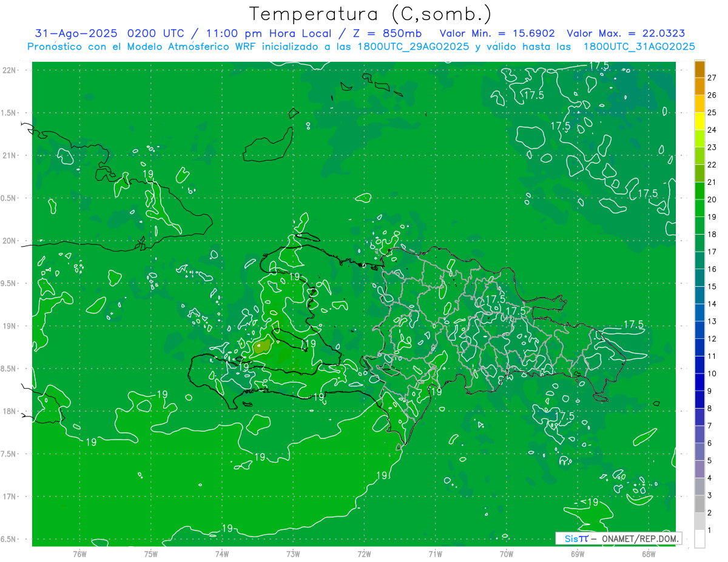The height and width of the screenshot is (562, 728).
Task: Click the "20N" latitude axis label
Action: click(10, 241)
